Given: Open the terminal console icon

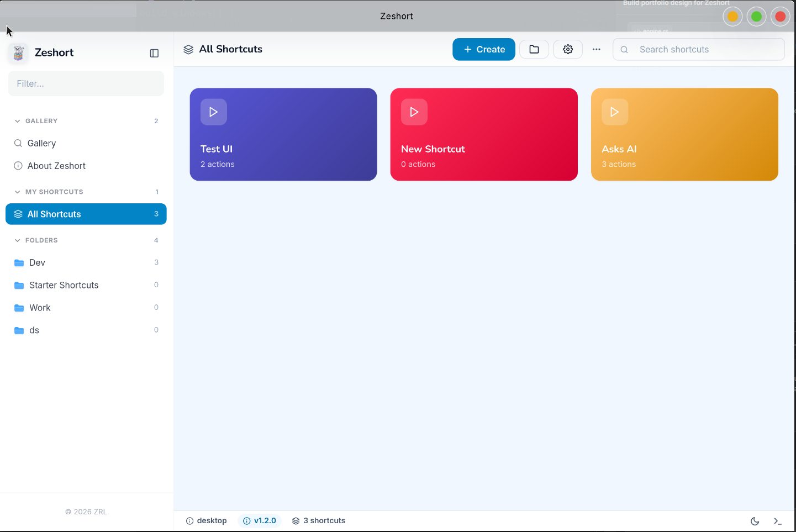Looking at the screenshot, I should click(778, 521).
